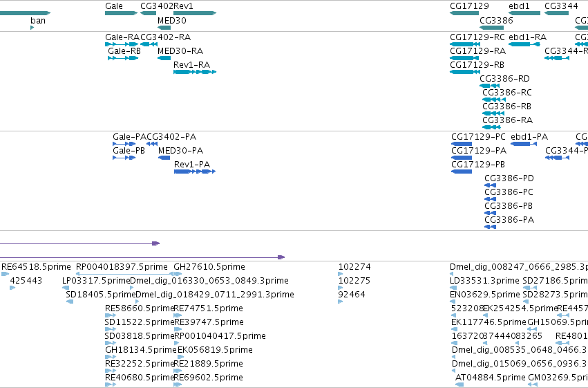Select the RP001040417.5prime EST feature
Image resolution: width=588 pixels, height=388 pixels.
click(176, 343)
